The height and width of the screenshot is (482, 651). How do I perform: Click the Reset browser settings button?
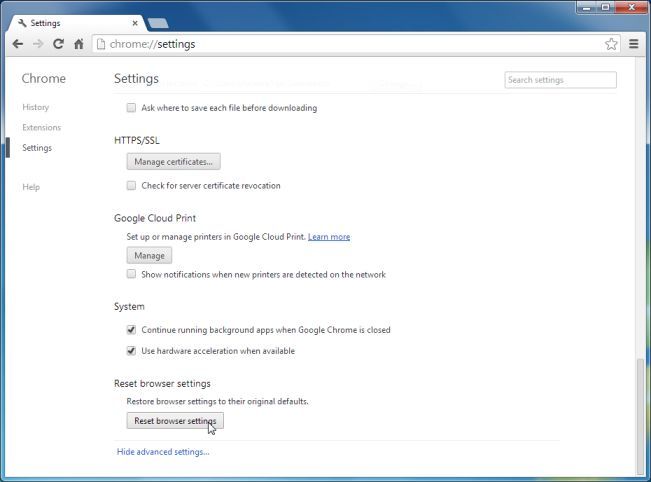pyautogui.click(x=175, y=421)
